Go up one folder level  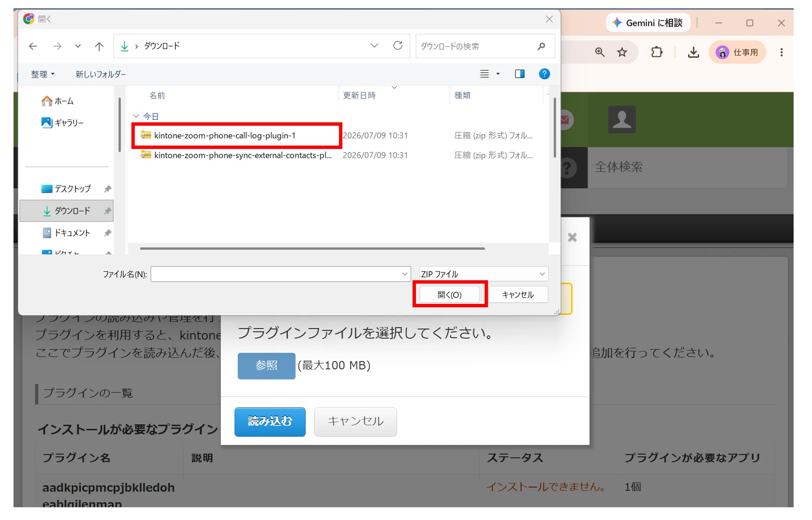99,46
